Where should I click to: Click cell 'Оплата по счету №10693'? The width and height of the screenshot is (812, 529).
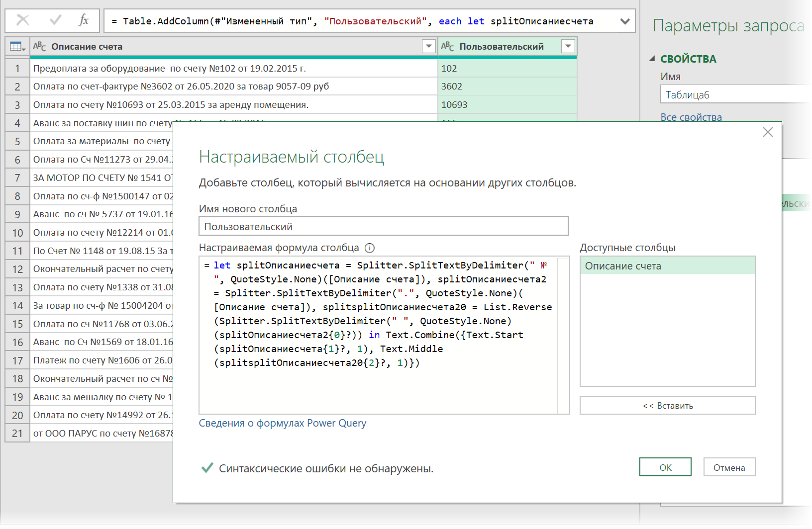tap(234, 105)
